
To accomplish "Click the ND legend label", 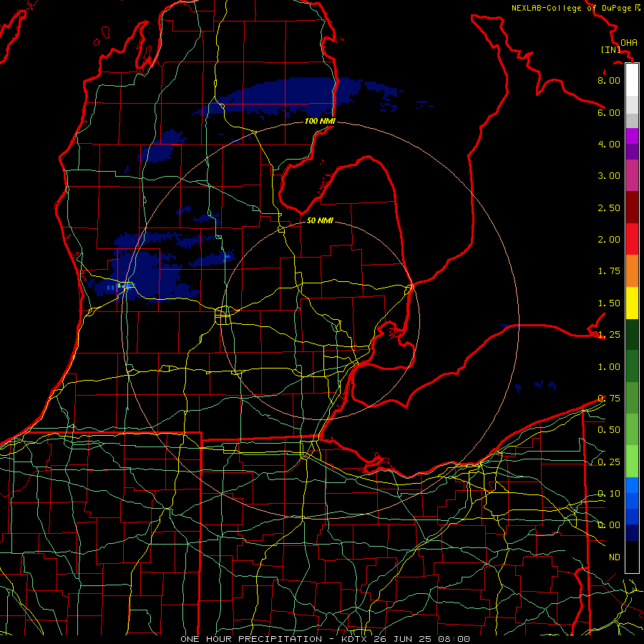I will pos(615,557).
